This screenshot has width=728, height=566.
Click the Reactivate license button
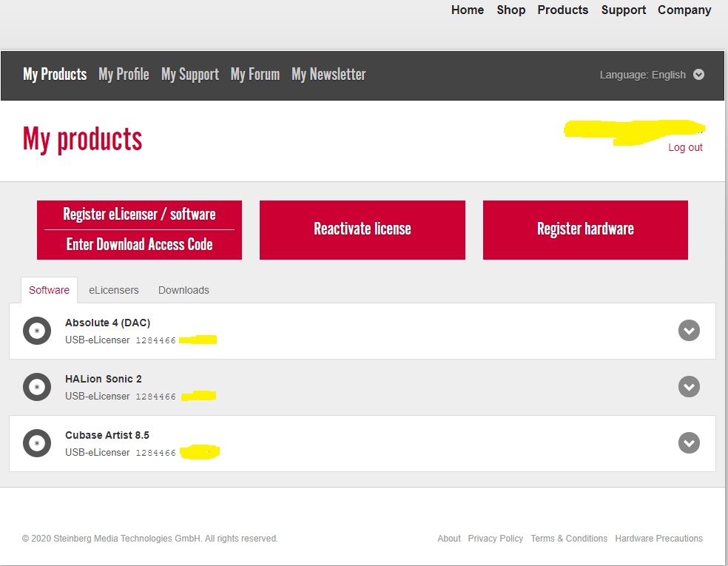[362, 230]
